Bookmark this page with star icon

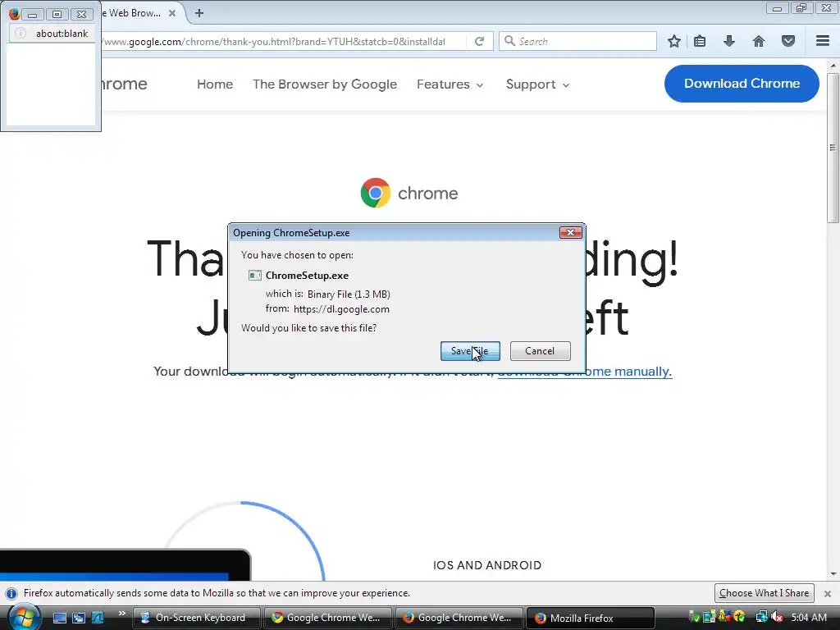coord(674,41)
